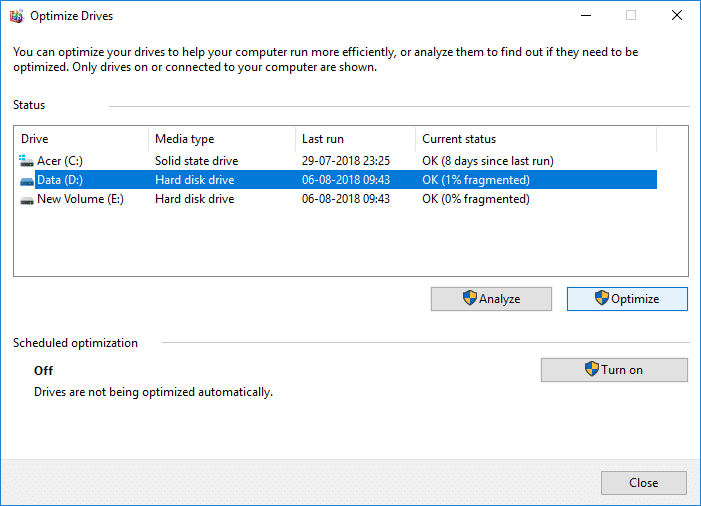This screenshot has height=506, width=701.
Task: Close window with the title bar X
Action: pyautogui.click(x=676, y=15)
